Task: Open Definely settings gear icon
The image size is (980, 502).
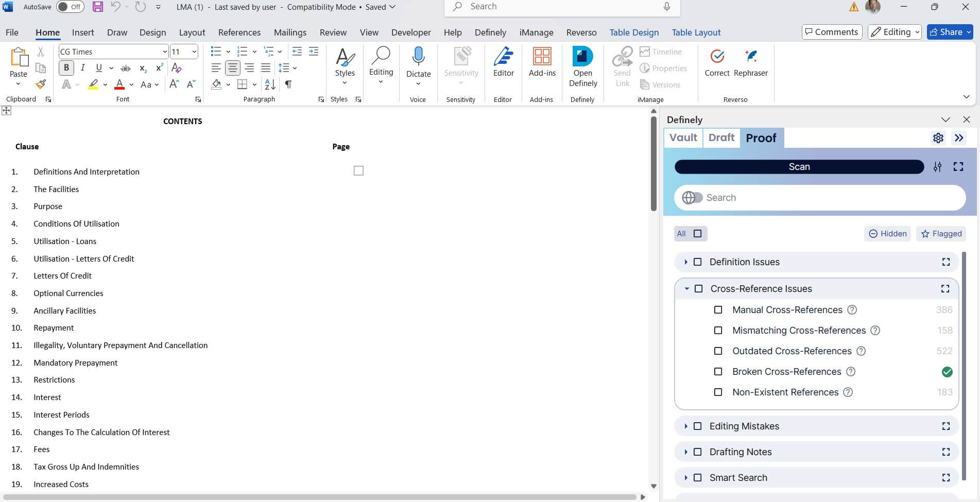Action: click(x=938, y=138)
